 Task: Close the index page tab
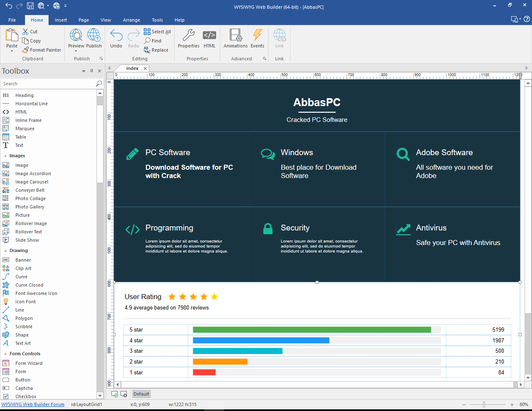145,68
